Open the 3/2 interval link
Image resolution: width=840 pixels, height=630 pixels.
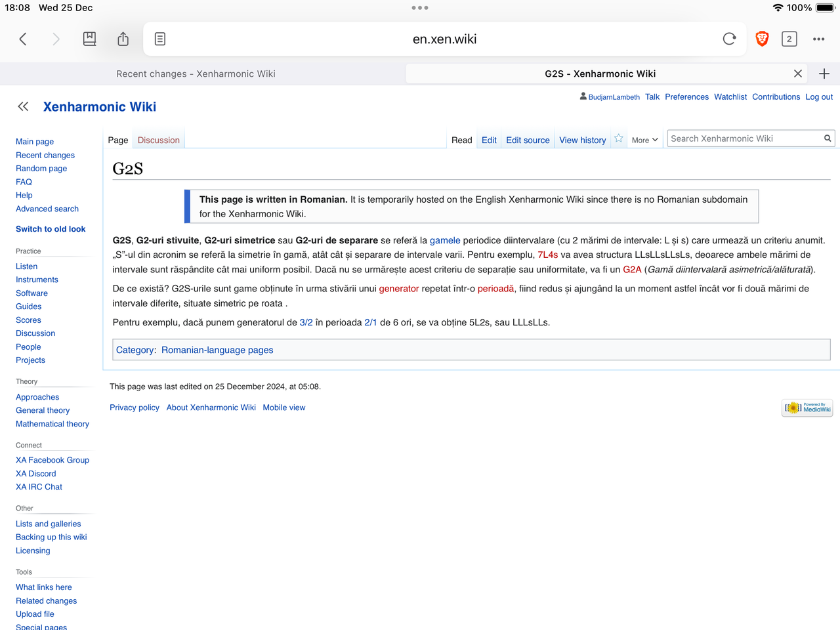[306, 323]
